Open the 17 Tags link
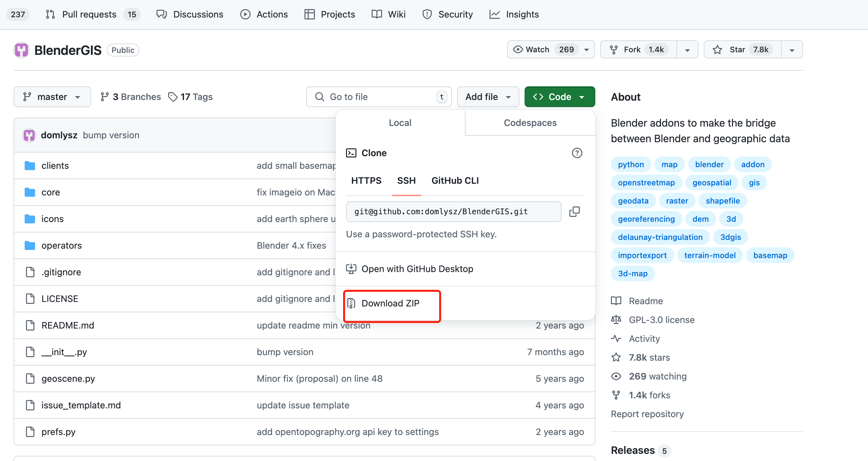 point(191,97)
